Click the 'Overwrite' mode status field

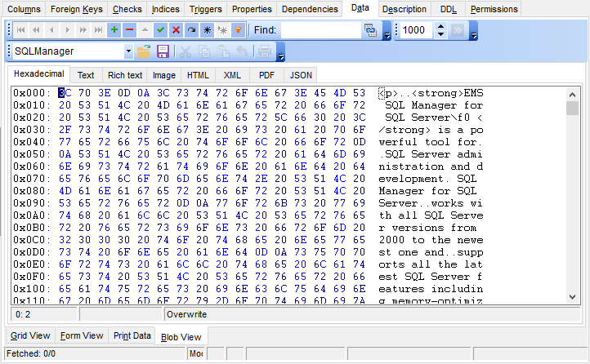point(372,314)
